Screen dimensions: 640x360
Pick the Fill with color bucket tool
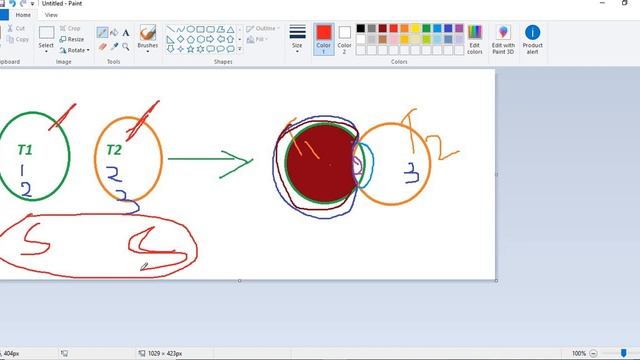(x=114, y=33)
